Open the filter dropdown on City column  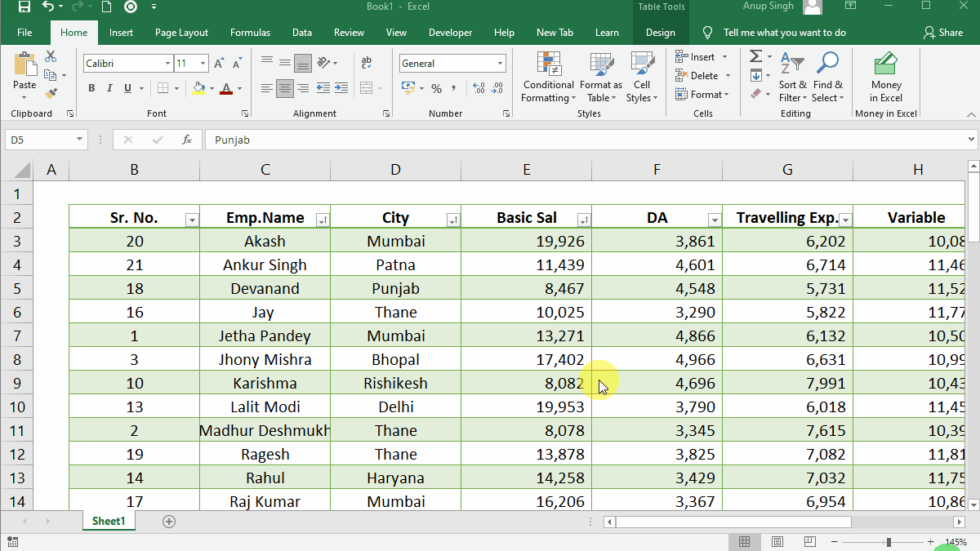tap(453, 220)
